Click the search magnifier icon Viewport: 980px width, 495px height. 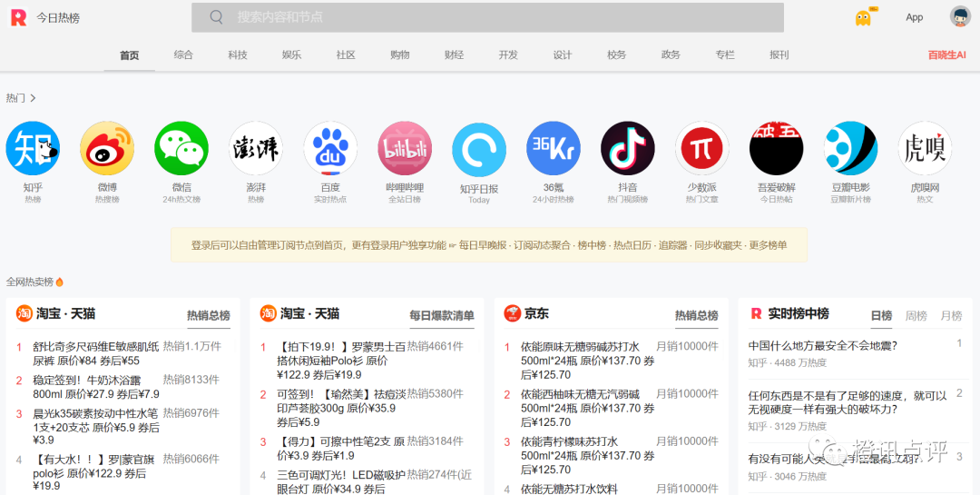click(x=216, y=17)
